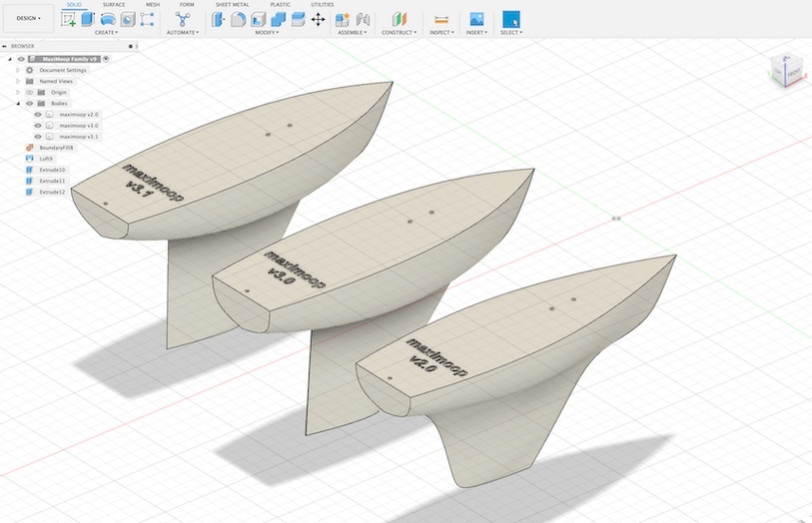The image size is (812, 523).
Task: Open the Sheet Metal tab
Action: pos(233,4)
